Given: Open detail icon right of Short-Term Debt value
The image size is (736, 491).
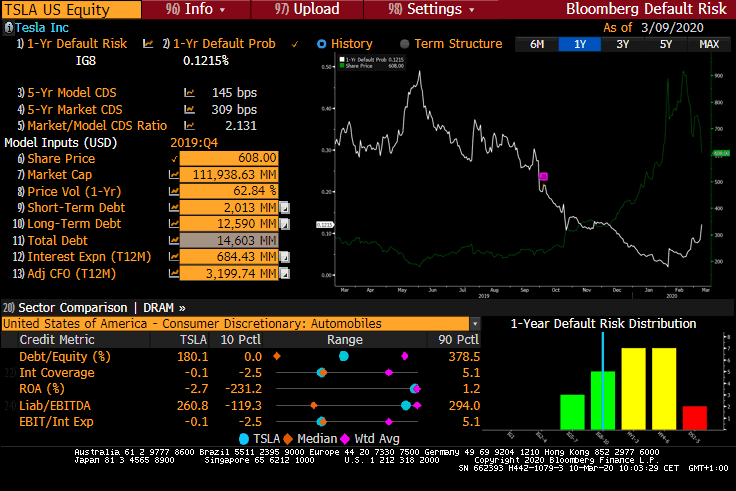Looking at the screenshot, I should [x=284, y=207].
